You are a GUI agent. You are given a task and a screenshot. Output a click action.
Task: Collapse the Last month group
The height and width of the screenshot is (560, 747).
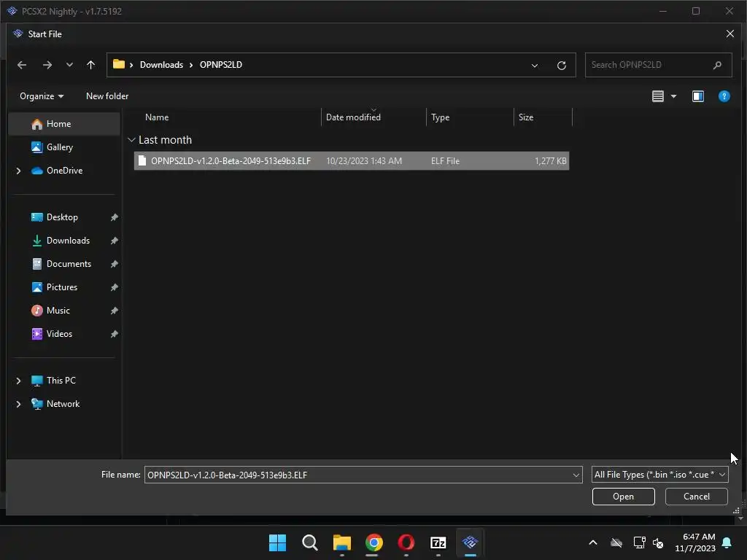pos(131,140)
